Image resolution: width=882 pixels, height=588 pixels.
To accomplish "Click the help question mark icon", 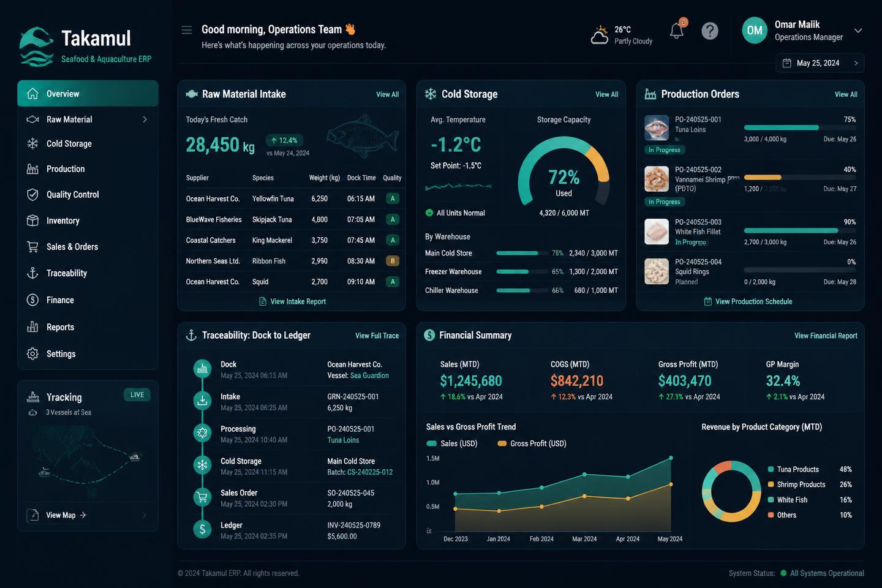I will point(710,31).
